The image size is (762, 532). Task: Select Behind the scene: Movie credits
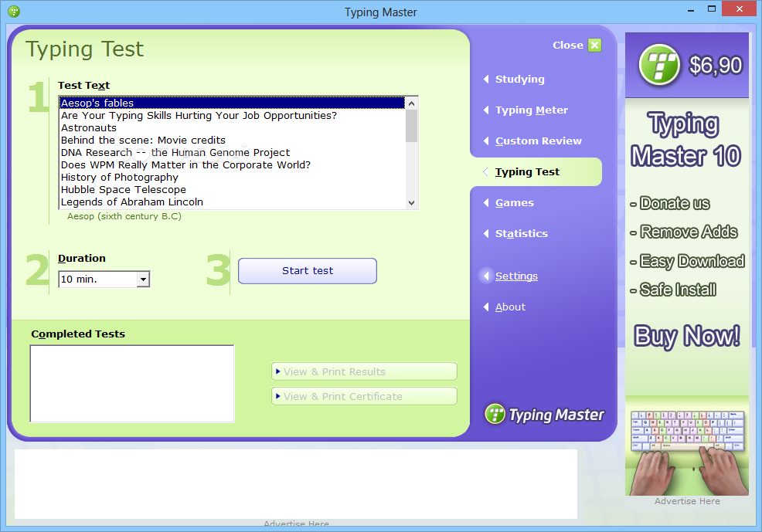tap(233, 141)
